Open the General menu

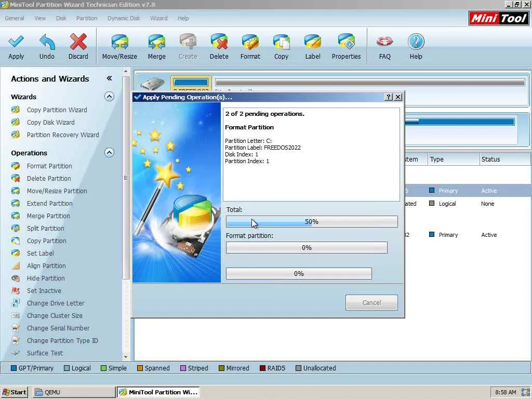pyautogui.click(x=14, y=18)
